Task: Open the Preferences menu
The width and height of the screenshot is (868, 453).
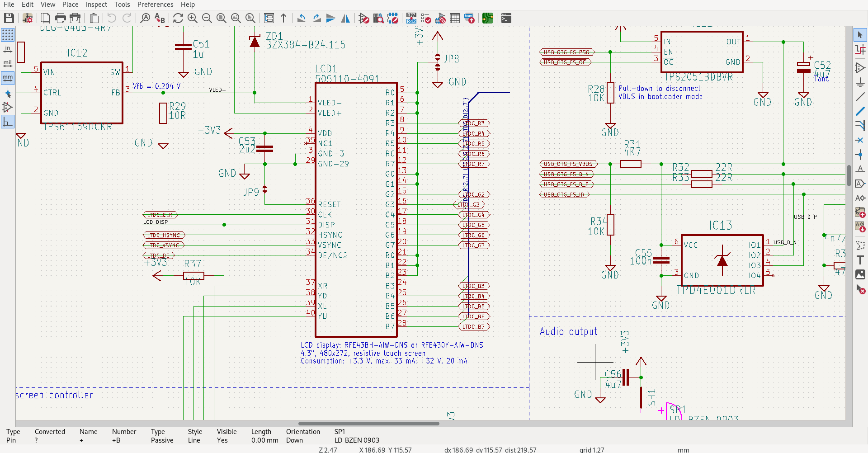Action: (x=155, y=5)
